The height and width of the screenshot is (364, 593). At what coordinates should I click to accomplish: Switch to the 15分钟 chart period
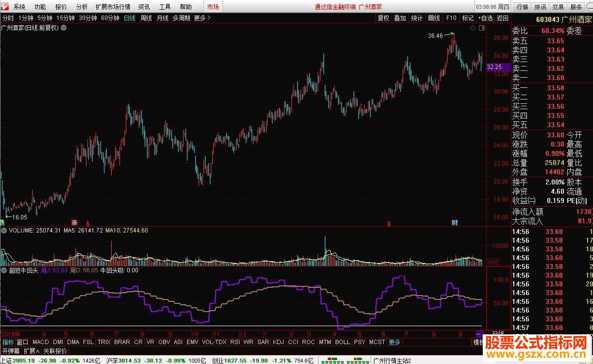click(66, 18)
